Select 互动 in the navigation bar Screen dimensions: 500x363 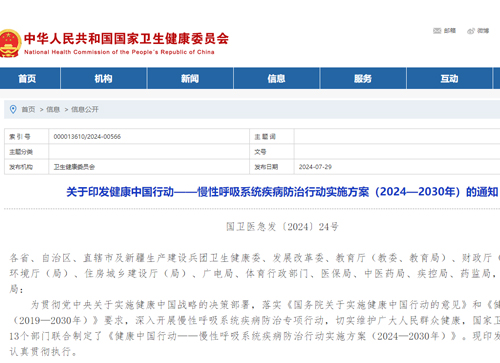449,78
